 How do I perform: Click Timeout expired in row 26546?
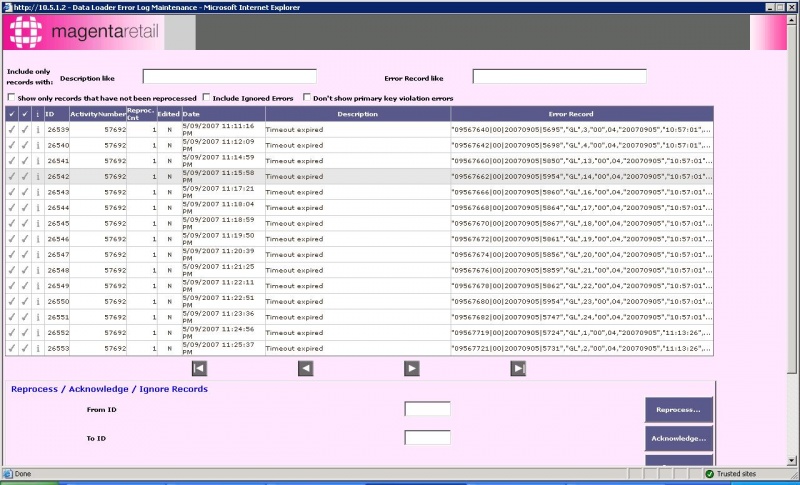294,239
